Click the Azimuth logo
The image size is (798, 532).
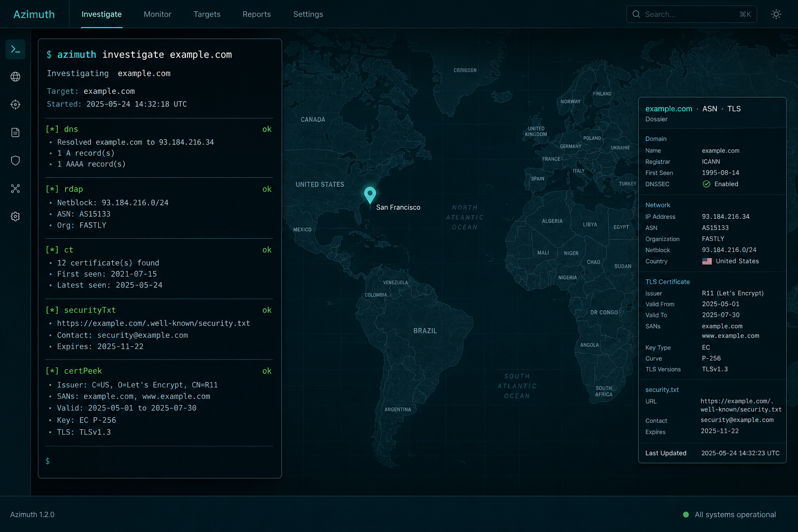pyautogui.click(x=34, y=14)
